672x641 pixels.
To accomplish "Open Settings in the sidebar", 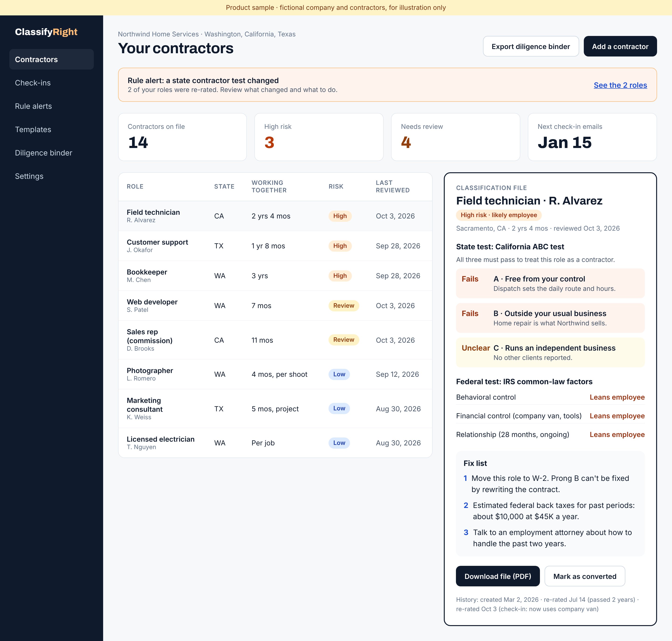I will point(52,176).
